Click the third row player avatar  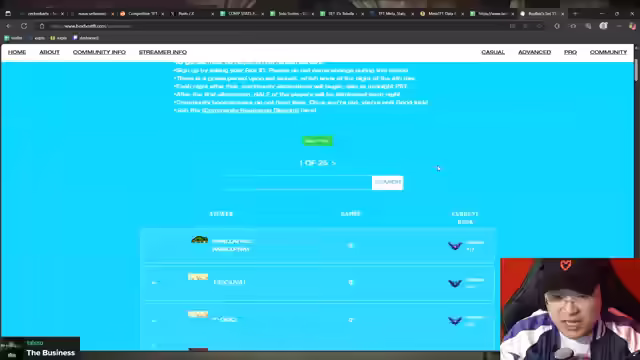pos(198,314)
